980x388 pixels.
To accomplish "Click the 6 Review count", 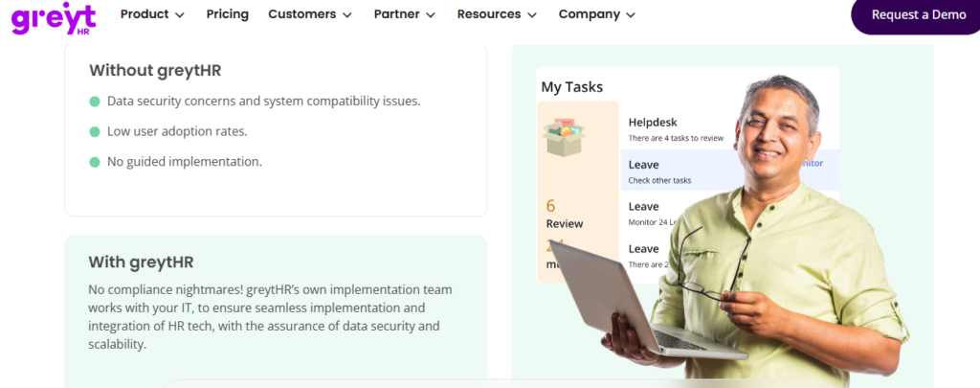I will pyautogui.click(x=564, y=214).
